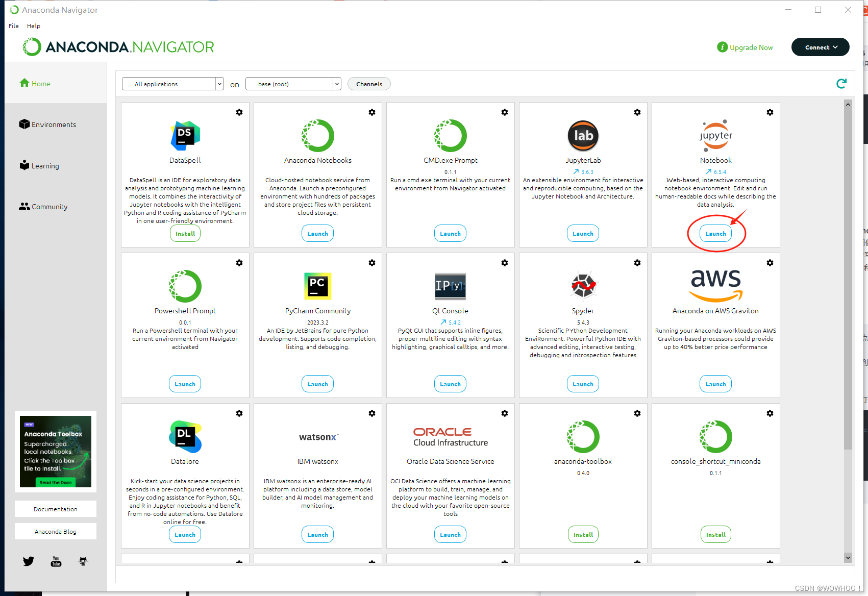Viewport: 868px width, 596px height.
Task: Click the Anaconda Toolbox promo thumbnail
Action: tap(56, 452)
